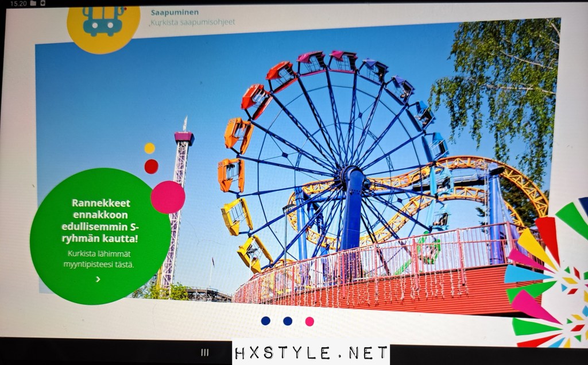
Task: Tap the screenshot notification icon in status bar
Action: click(43, 3)
